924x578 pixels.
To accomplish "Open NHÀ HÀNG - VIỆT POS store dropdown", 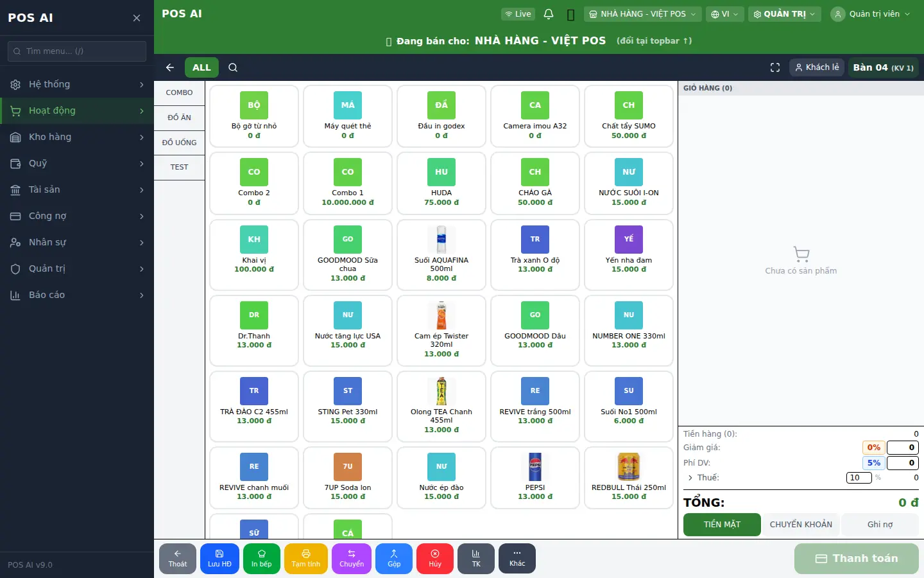I will 642,14.
